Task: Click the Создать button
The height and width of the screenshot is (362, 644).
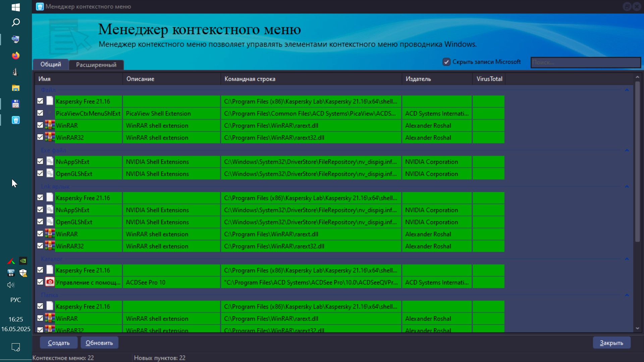Action: tap(59, 343)
